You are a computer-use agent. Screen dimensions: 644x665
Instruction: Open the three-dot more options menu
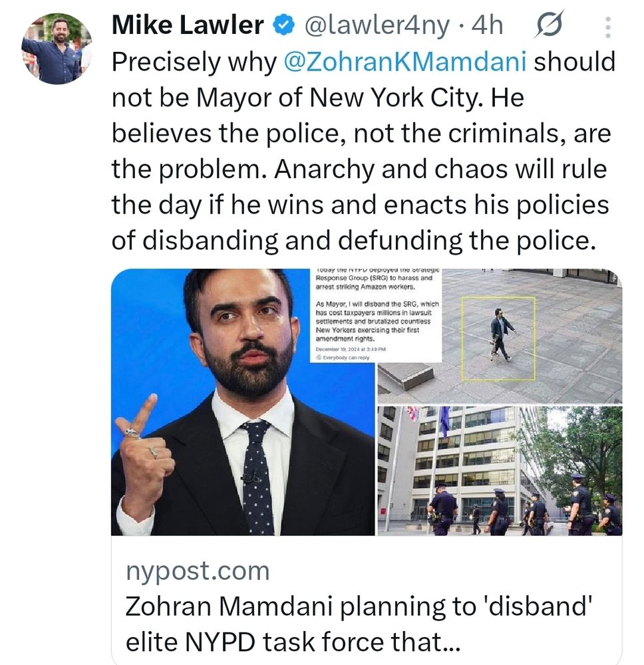607,27
